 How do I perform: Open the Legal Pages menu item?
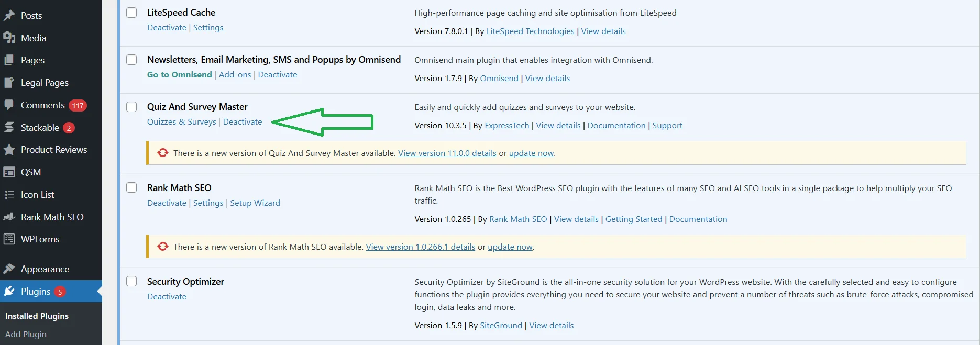click(45, 83)
